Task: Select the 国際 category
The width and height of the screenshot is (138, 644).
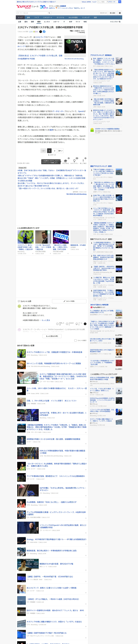Action: tap(32, 22)
